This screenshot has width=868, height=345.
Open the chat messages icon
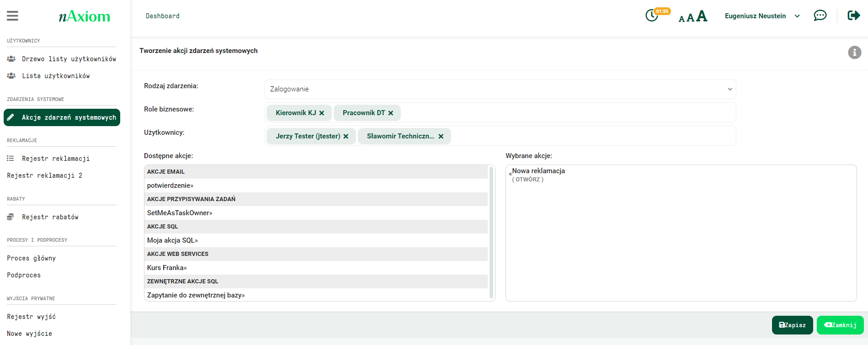(x=820, y=16)
